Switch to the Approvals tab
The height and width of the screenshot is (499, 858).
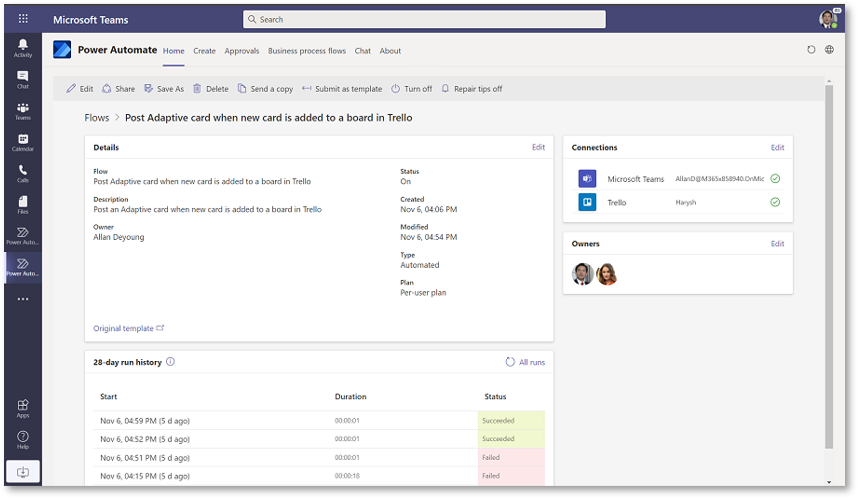tap(242, 51)
